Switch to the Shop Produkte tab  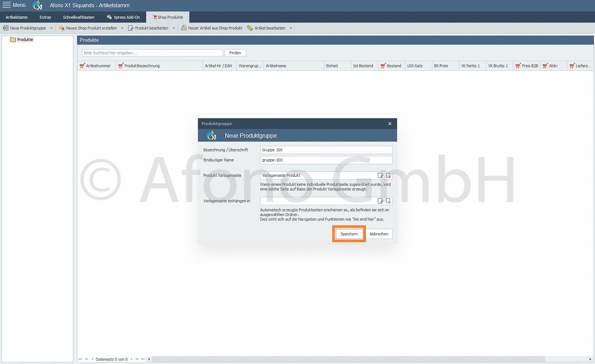pos(168,17)
